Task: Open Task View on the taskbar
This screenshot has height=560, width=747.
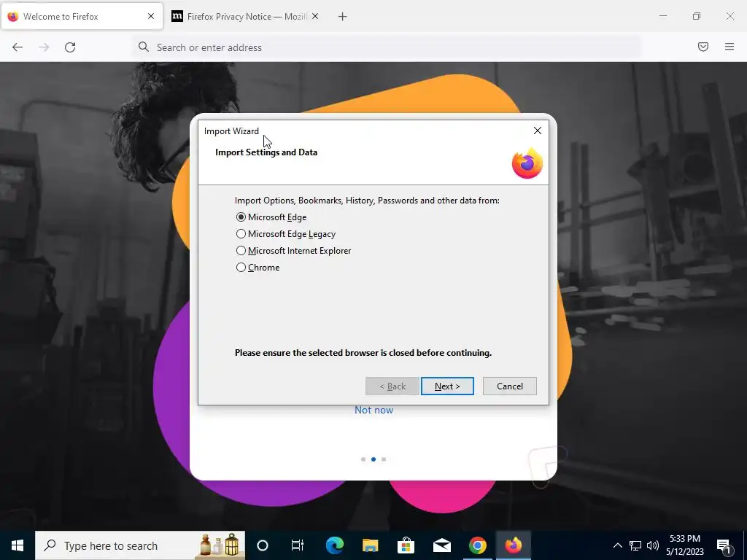Action: point(298,545)
